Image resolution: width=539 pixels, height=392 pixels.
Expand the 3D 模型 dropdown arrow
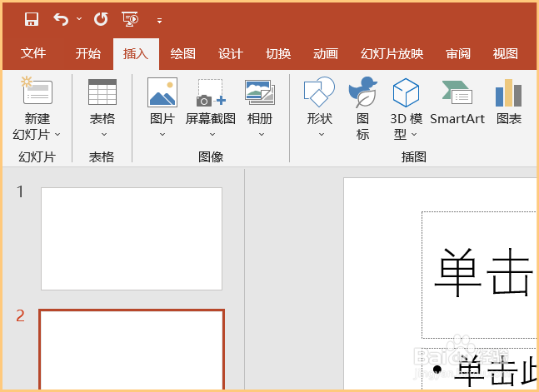(414, 134)
